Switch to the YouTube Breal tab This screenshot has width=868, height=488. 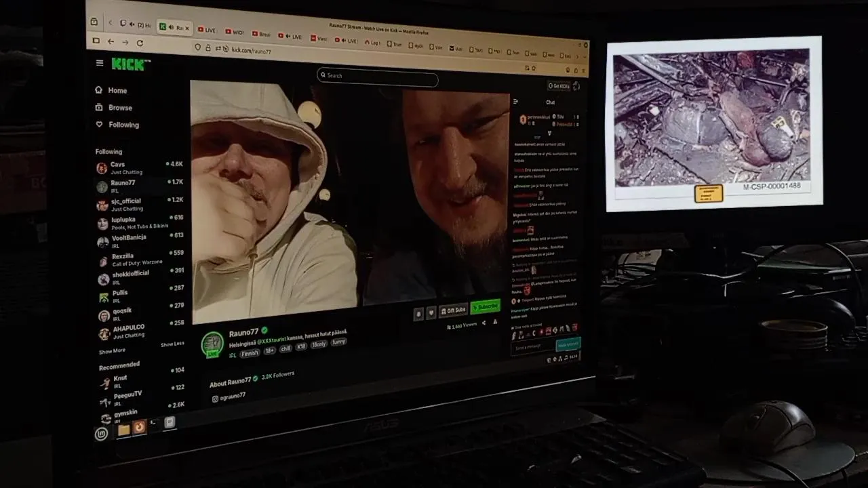(262, 34)
